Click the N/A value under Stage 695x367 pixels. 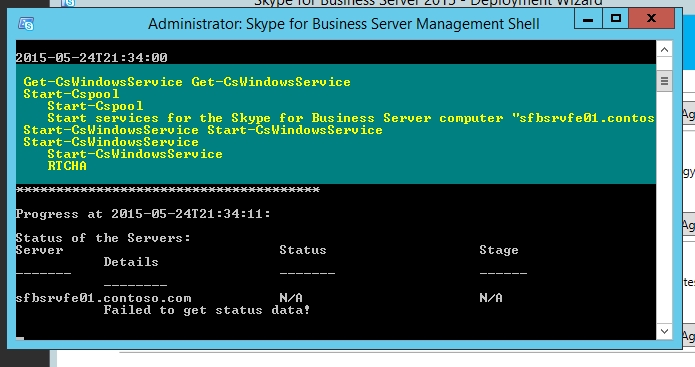tap(491, 298)
